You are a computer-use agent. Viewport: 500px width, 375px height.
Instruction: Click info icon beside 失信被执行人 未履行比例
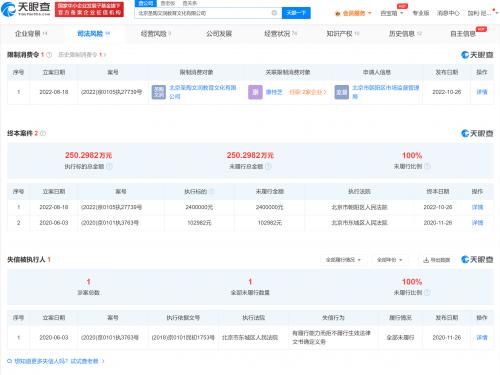[x=427, y=292]
